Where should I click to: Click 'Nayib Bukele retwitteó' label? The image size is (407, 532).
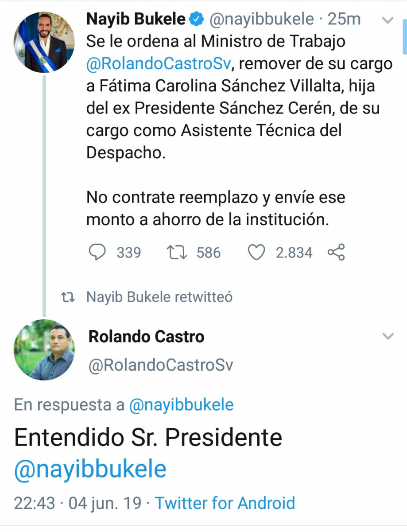point(159,297)
